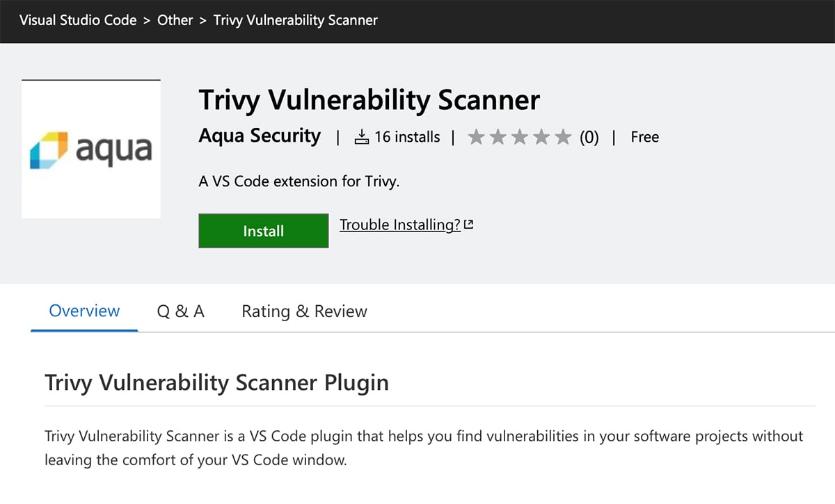This screenshot has height=504, width=835.
Task: Click the (0) review count
Action: point(589,137)
